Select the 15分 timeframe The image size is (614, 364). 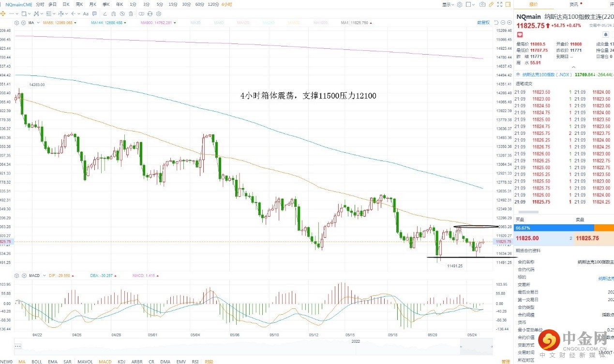click(173, 4)
